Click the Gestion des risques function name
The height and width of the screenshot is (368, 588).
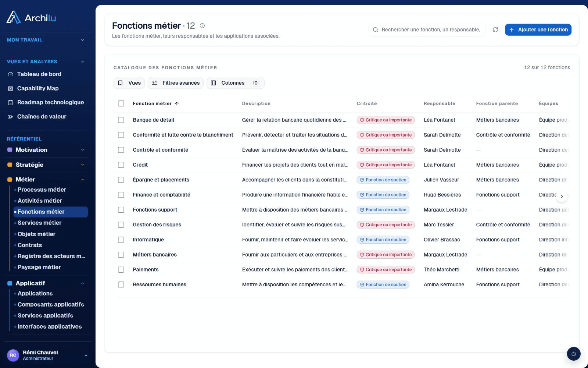(x=157, y=225)
